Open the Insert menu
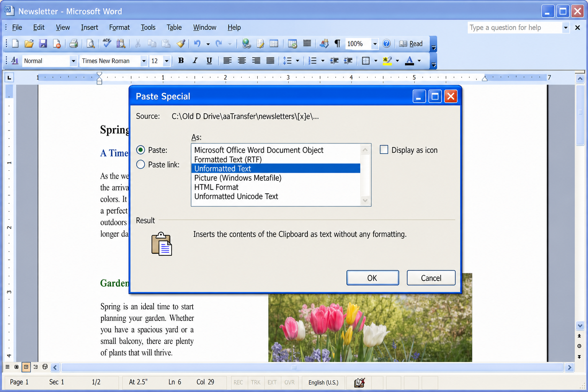 coord(89,27)
